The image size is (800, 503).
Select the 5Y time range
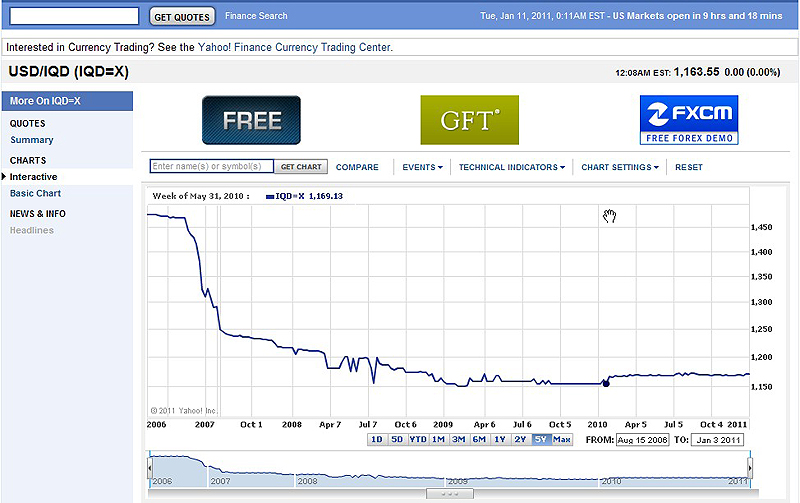click(540, 440)
